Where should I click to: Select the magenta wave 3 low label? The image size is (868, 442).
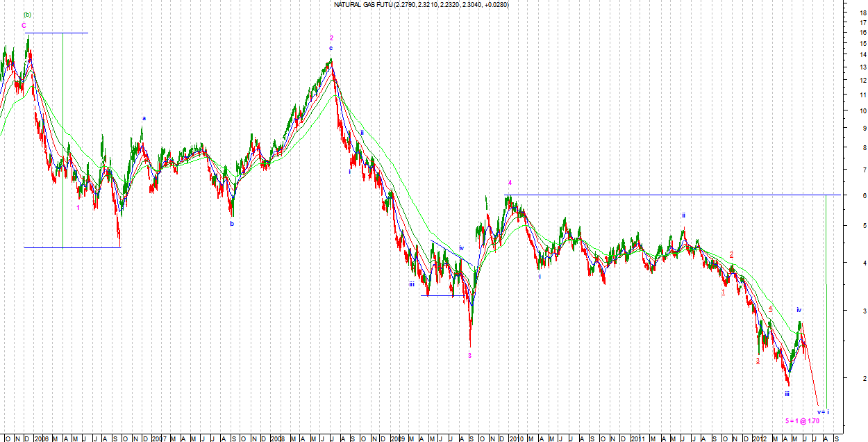(x=469, y=355)
